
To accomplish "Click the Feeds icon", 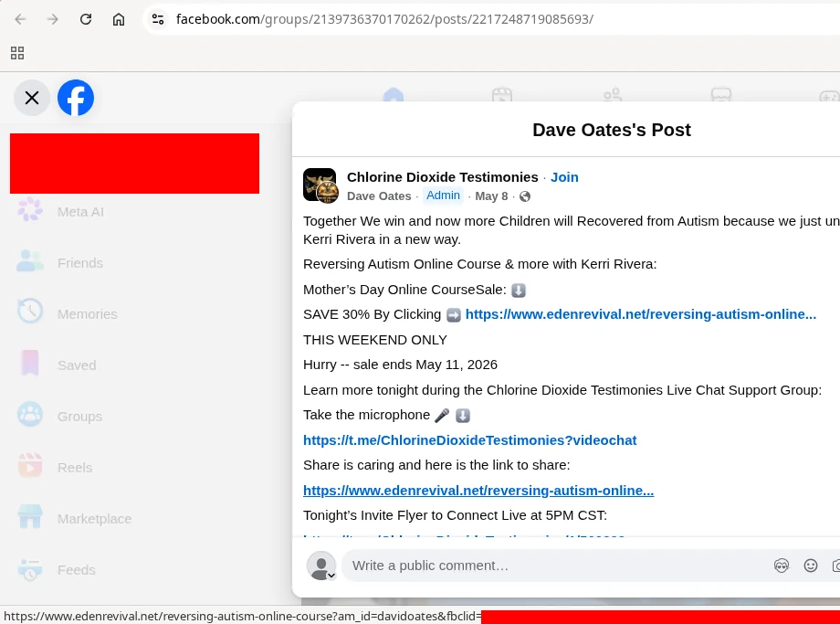I will [x=30, y=569].
